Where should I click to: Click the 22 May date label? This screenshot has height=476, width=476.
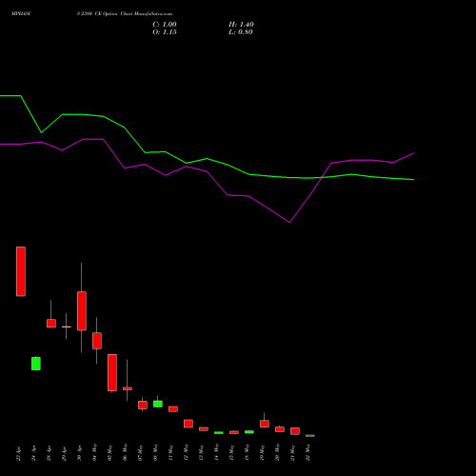307,453
